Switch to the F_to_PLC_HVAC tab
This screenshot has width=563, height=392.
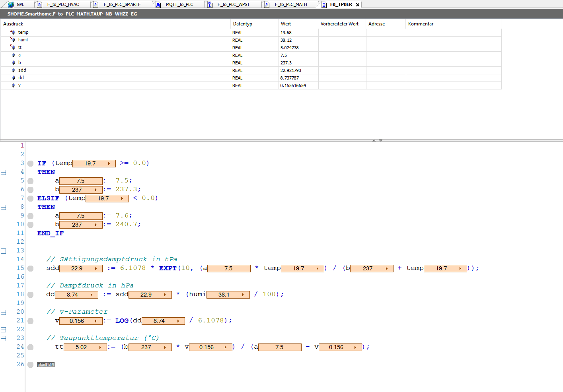[x=63, y=5]
